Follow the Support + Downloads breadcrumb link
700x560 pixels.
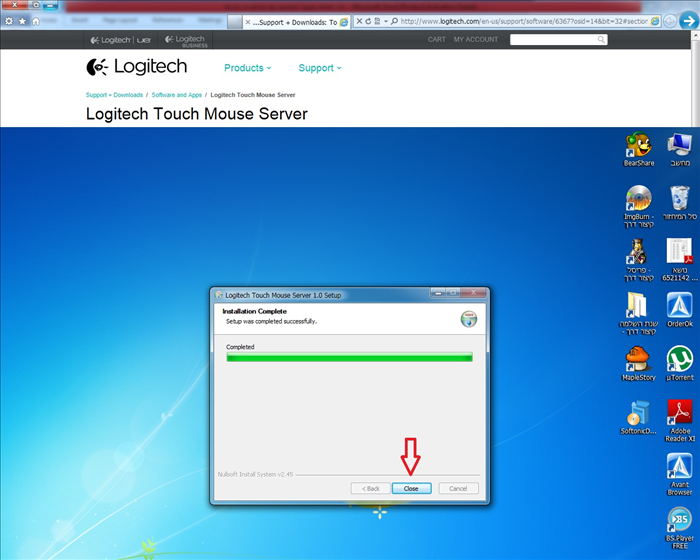(114, 95)
